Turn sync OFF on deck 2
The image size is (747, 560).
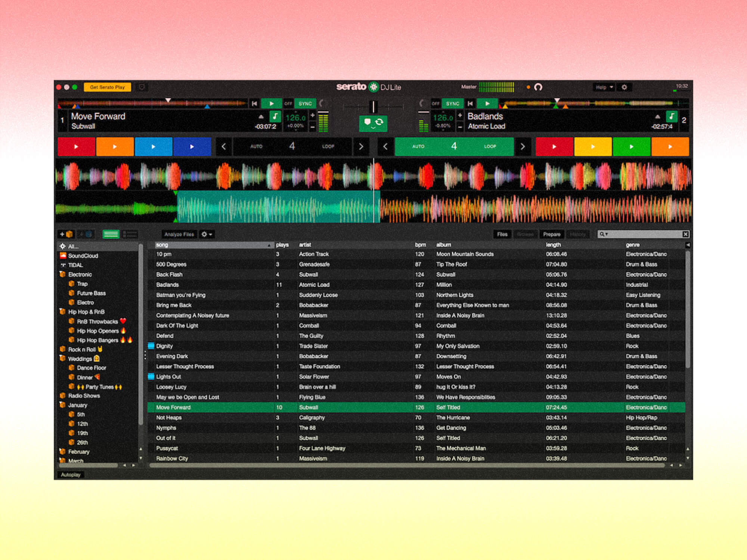[x=436, y=103]
